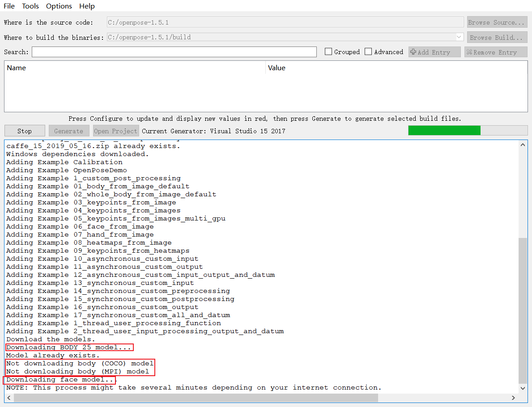Click the Open Project button
Viewport: 532px width, 407px height.
point(116,131)
